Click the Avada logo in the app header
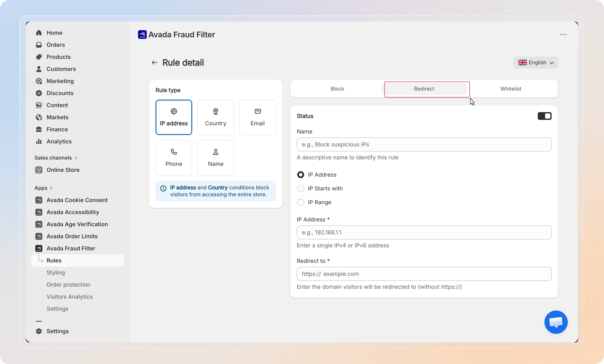The height and width of the screenshot is (364, 604). 142,35
